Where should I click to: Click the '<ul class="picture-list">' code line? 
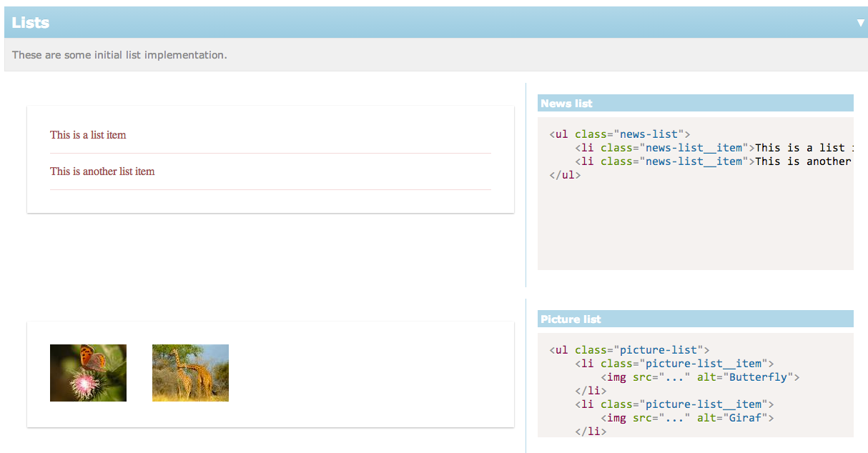[x=629, y=350]
